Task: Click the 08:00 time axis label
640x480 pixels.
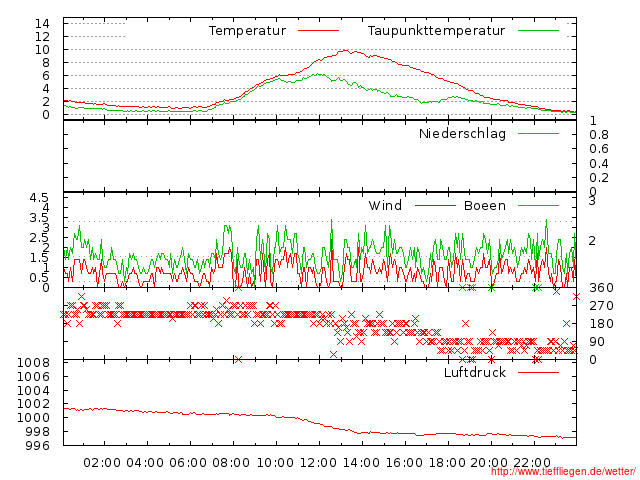Action: (x=231, y=463)
